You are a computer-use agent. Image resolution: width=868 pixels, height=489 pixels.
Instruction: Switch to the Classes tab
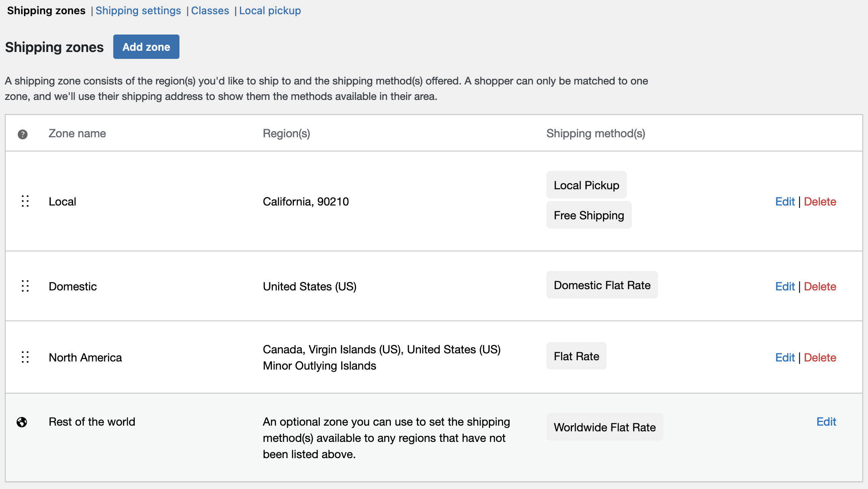click(x=210, y=11)
